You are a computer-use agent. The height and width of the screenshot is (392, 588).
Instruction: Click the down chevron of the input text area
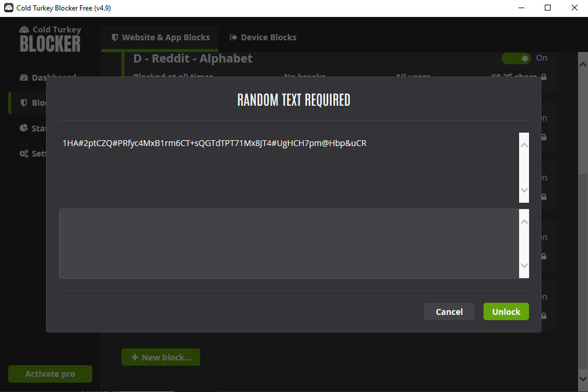coord(524,266)
